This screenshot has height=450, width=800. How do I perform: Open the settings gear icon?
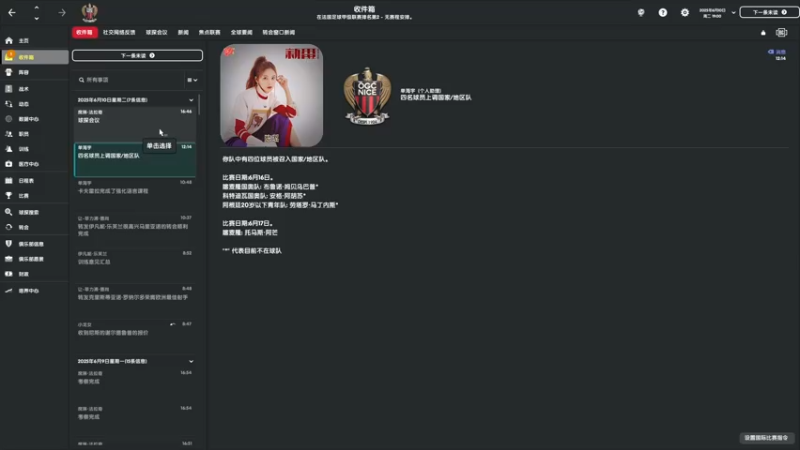[x=685, y=12]
